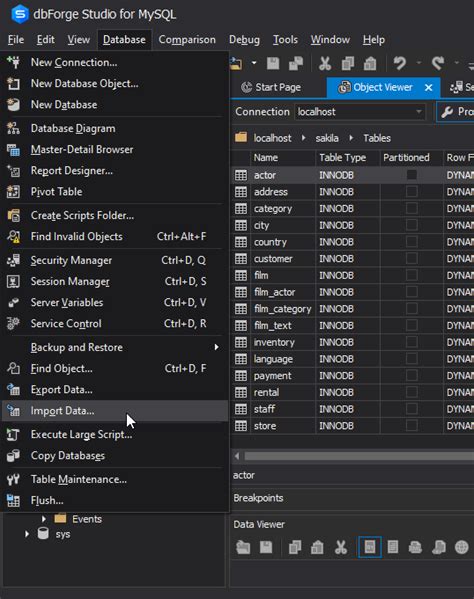474x599 pixels.
Task: Click the dbForge Studio logo icon
Action: (x=19, y=14)
